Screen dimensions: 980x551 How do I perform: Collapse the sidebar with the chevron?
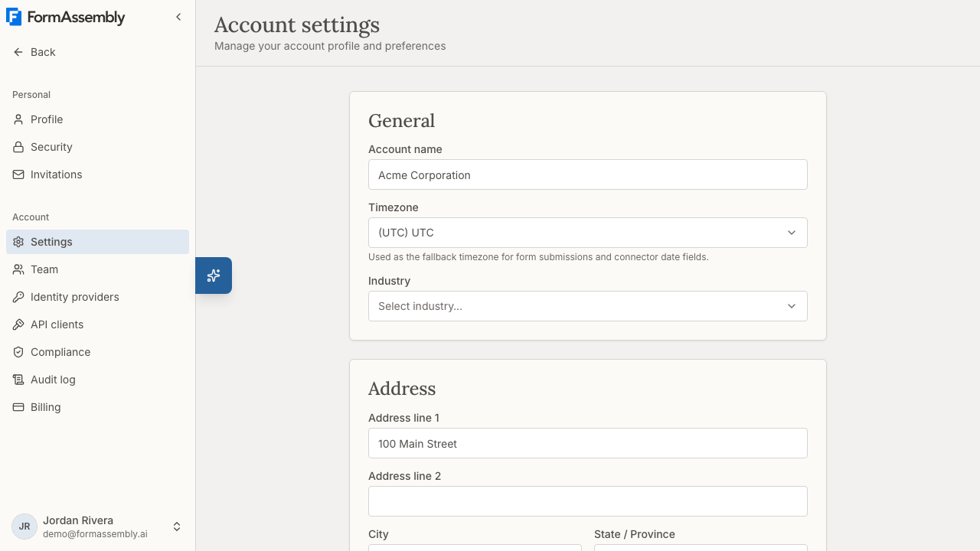178,17
